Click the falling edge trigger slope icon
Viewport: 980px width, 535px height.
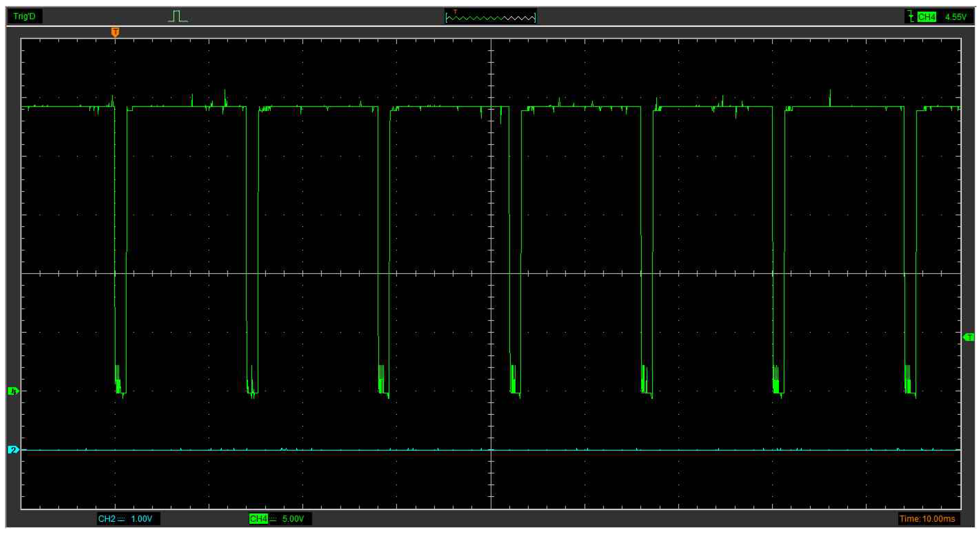tap(911, 16)
